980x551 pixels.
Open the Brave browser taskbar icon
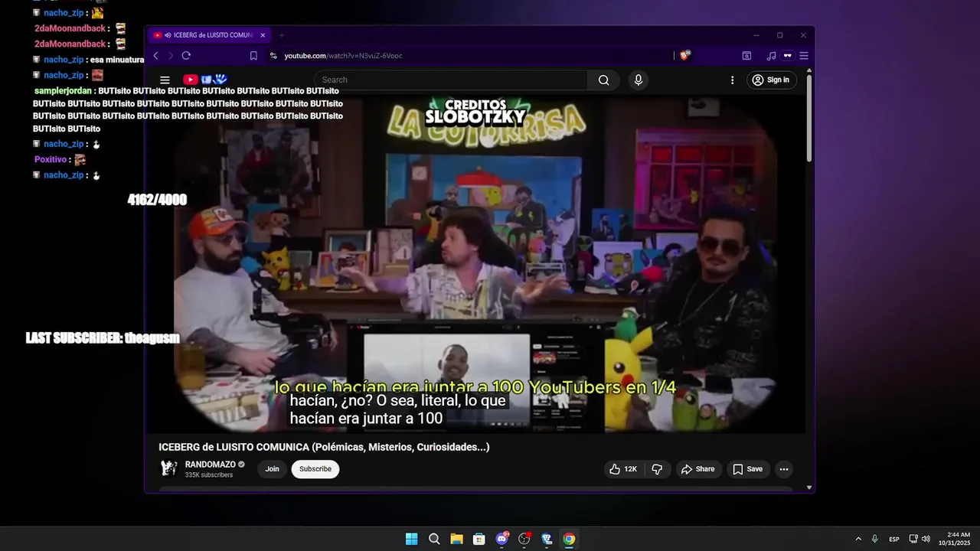click(547, 539)
